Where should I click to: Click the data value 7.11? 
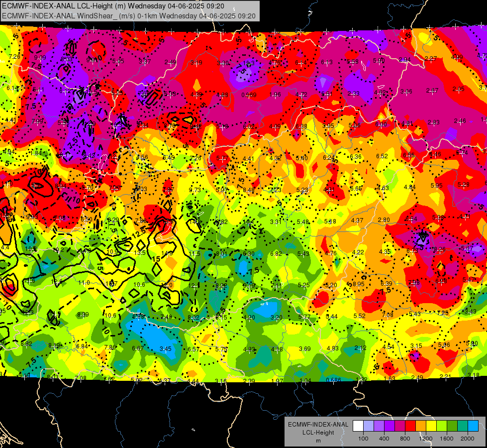tap(276, 285)
